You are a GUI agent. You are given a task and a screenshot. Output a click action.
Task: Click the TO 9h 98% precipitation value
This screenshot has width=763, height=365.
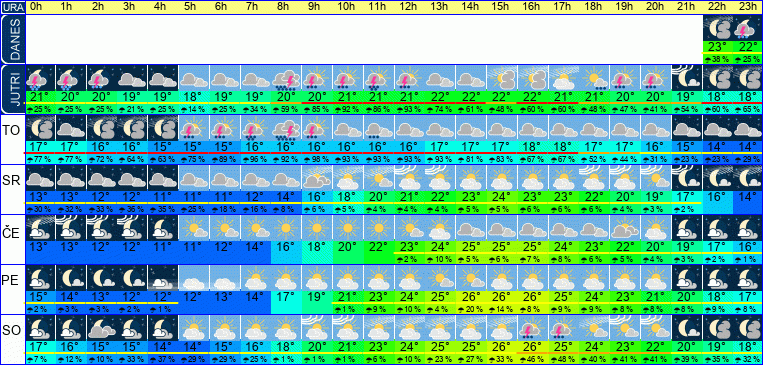pyautogui.click(x=316, y=159)
